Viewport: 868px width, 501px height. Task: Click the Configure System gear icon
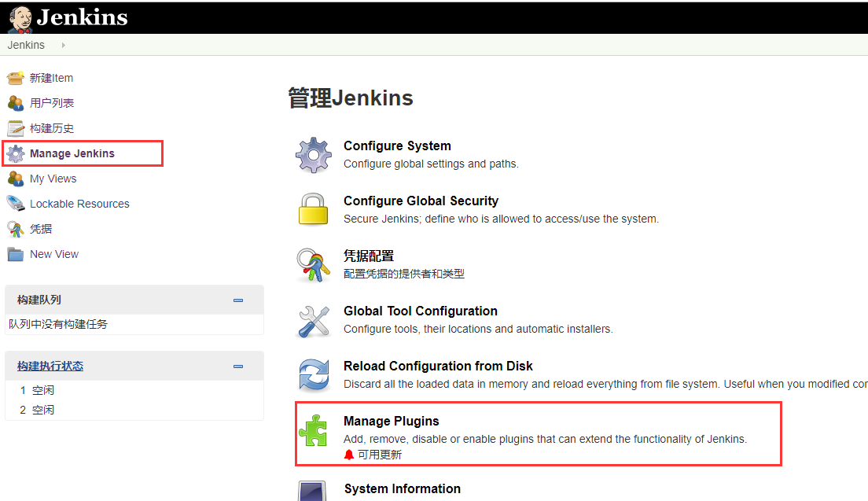click(x=314, y=154)
